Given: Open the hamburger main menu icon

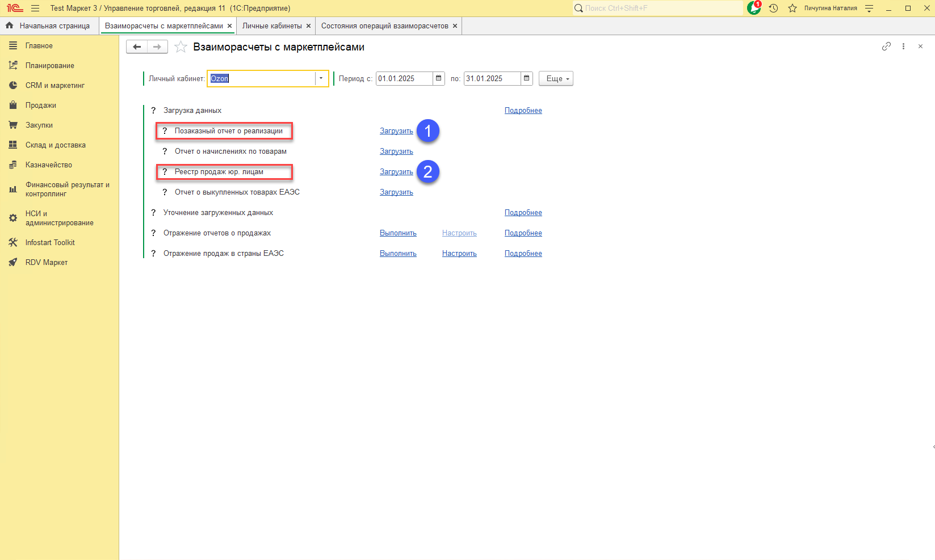Looking at the screenshot, I should coord(35,8).
